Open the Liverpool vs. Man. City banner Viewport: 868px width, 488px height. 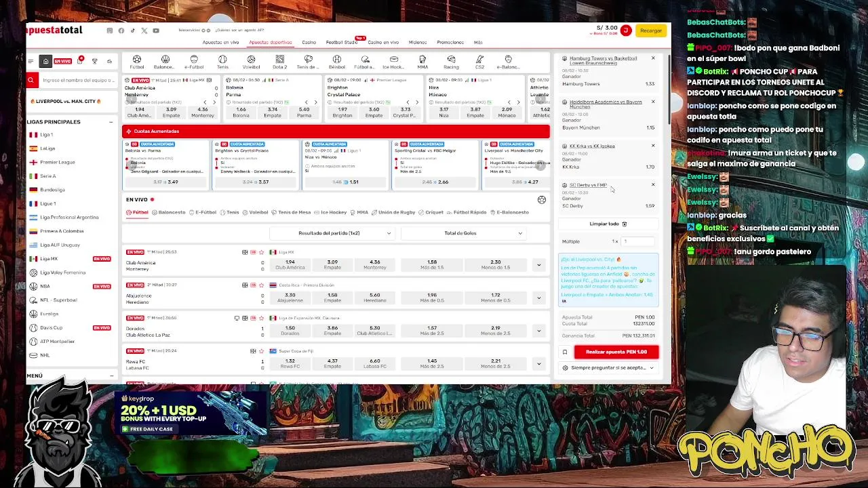tap(66, 102)
